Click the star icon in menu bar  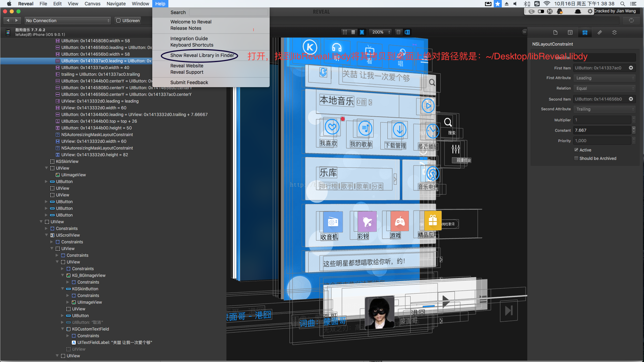[498, 4]
